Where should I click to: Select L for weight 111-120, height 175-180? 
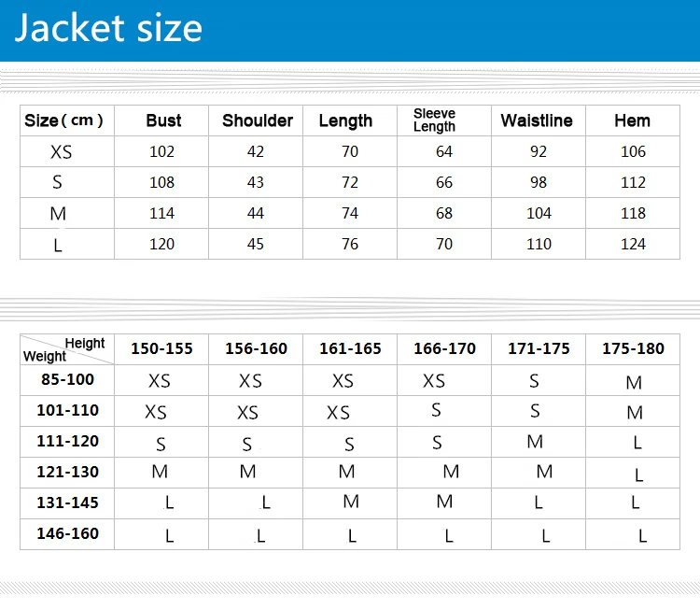point(637,443)
